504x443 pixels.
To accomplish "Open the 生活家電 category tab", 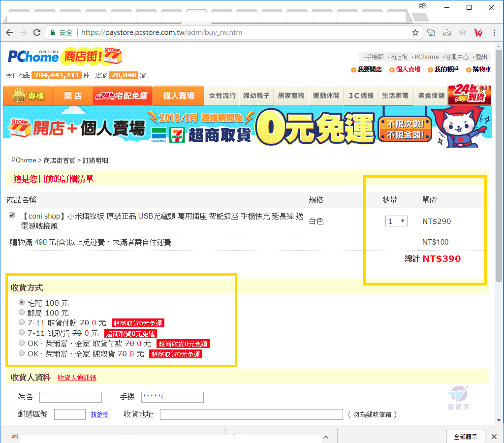I will tap(395, 96).
